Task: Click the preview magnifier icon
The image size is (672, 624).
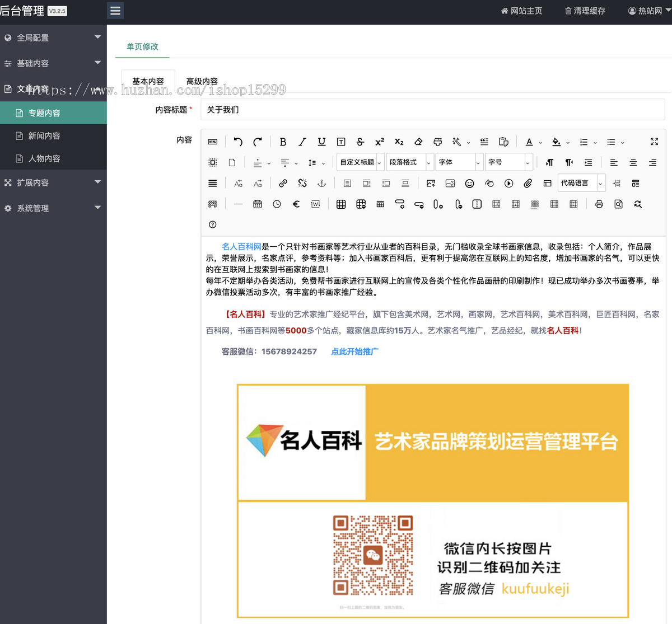Action: click(618, 204)
